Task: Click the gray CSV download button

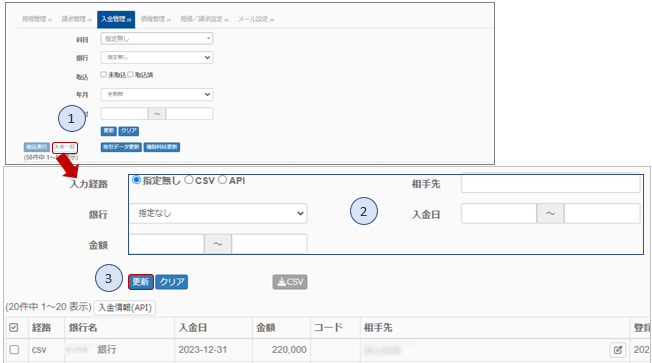Action: pyautogui.click(x=290, y=282)
